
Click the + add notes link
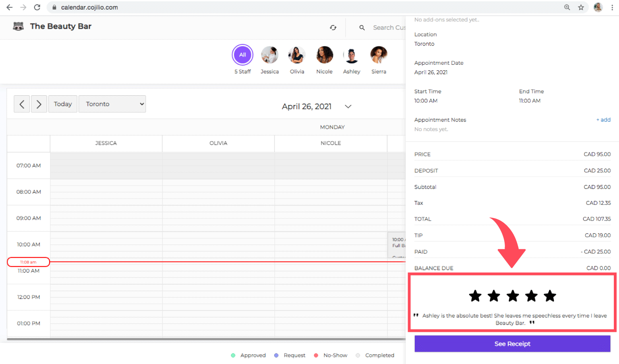603,119
